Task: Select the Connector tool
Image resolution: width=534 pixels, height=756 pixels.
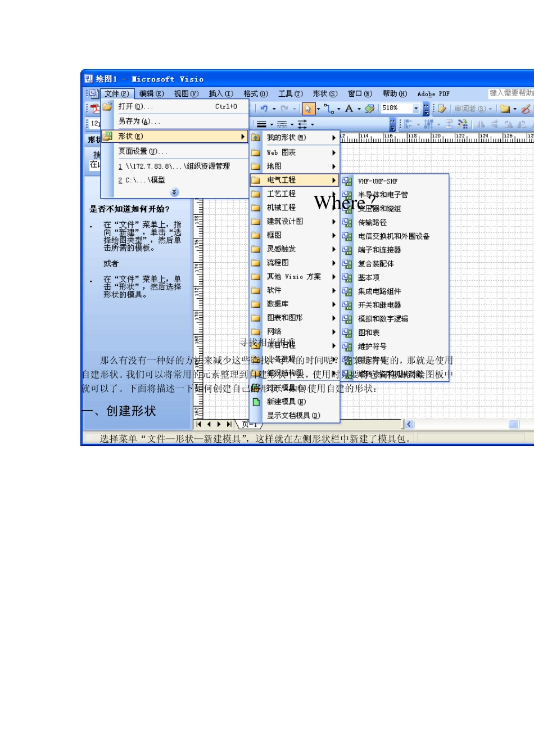Action: pyautogui.click(x=329, y=109)
